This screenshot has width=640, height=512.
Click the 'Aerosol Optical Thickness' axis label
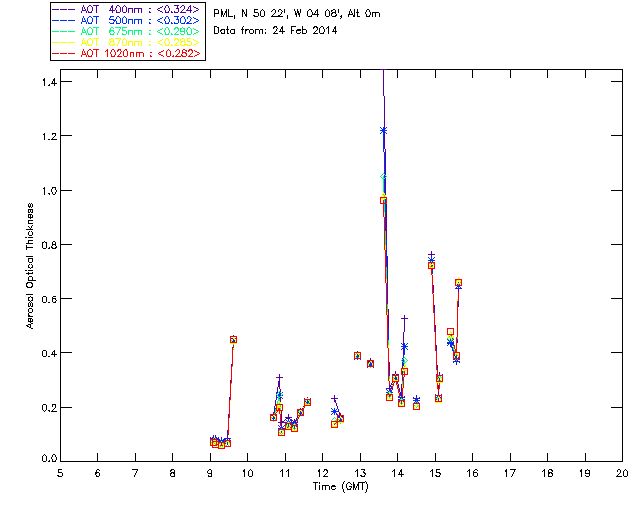coord(30,266)
